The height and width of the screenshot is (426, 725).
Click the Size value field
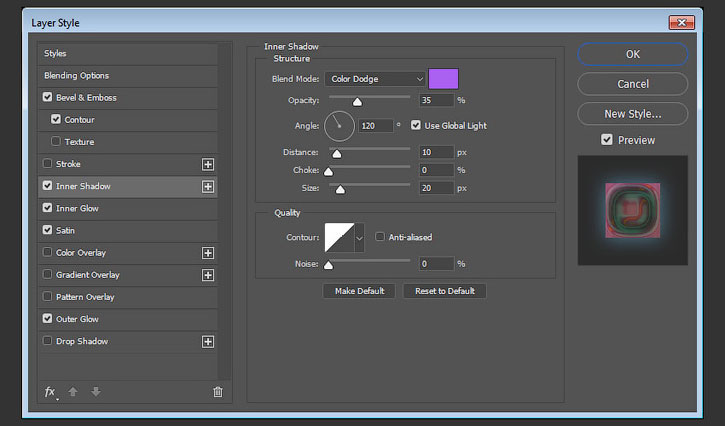pos(436,188)
